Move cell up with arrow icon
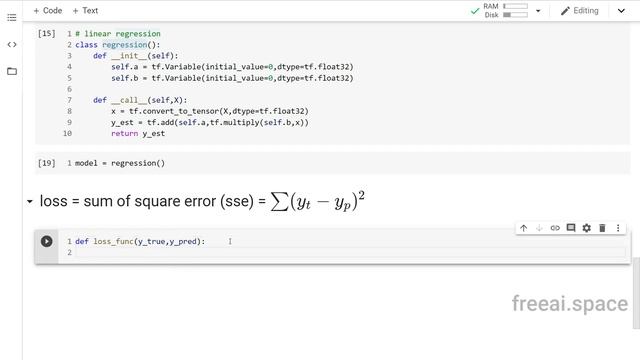 point(524,228)
